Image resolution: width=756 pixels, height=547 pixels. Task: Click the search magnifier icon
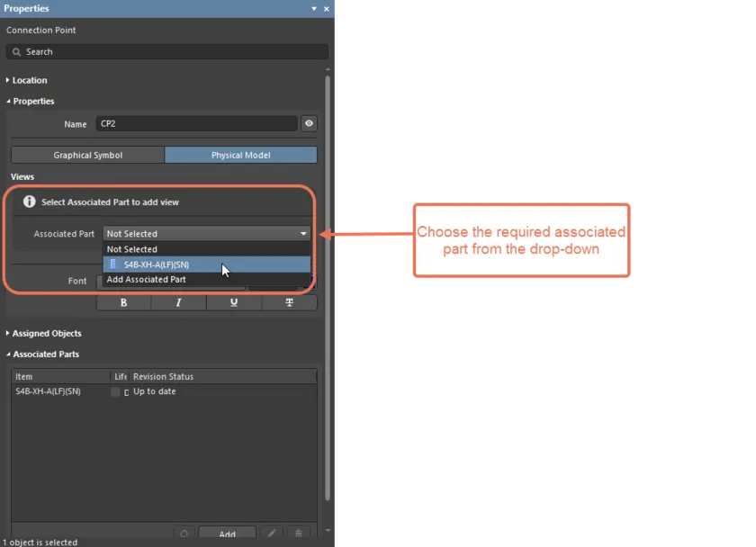(x=16, y=52)
